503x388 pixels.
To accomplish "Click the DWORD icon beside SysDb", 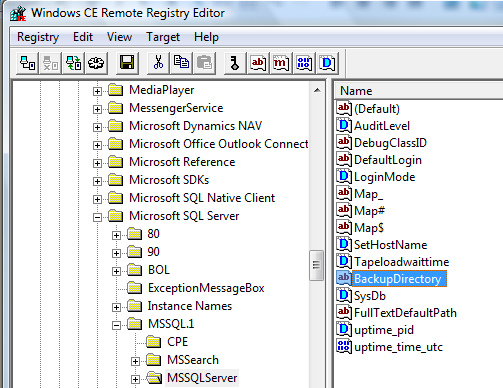I will [344, 295].
